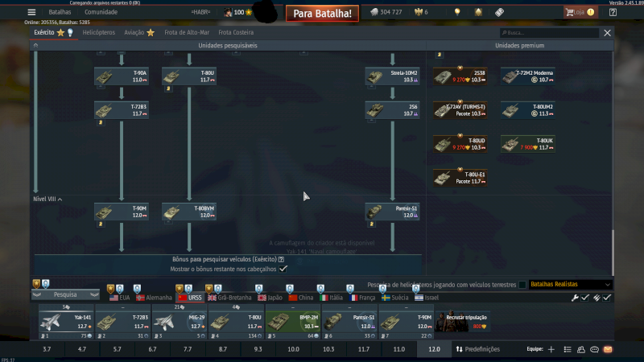Select the T-80BVM tank in tree

(x=188, y=212)
